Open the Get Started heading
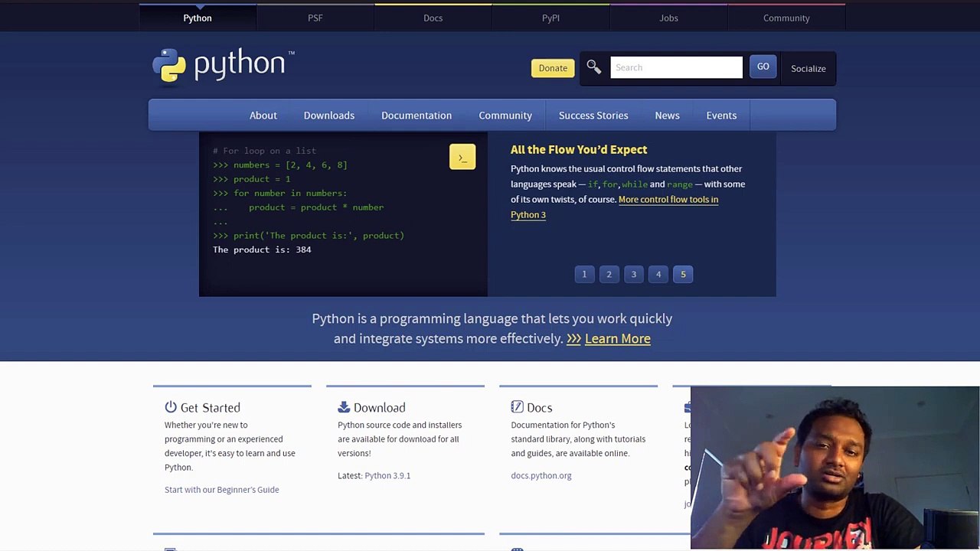This screenshot has width=980, height=551. tap(211, 408)
